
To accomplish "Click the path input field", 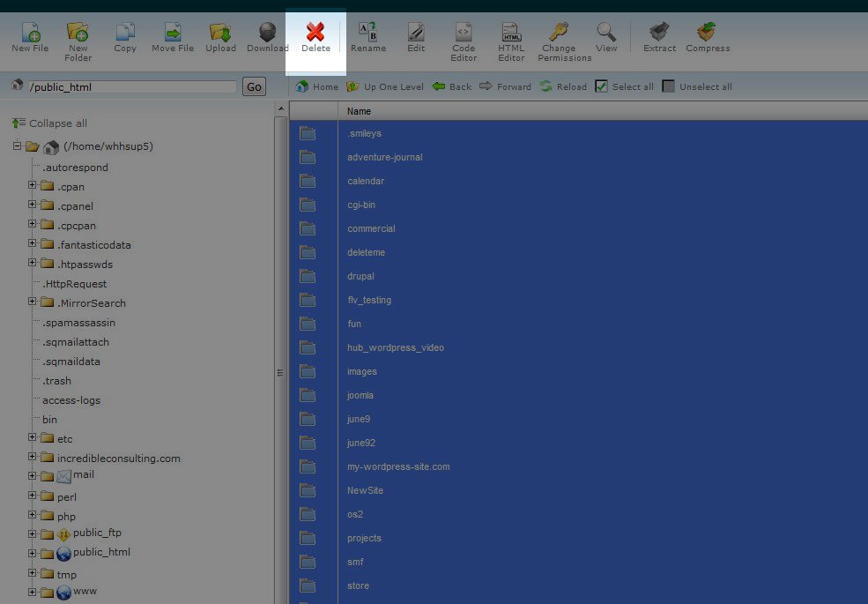I will pyautogui.click(x=132, y=87).
